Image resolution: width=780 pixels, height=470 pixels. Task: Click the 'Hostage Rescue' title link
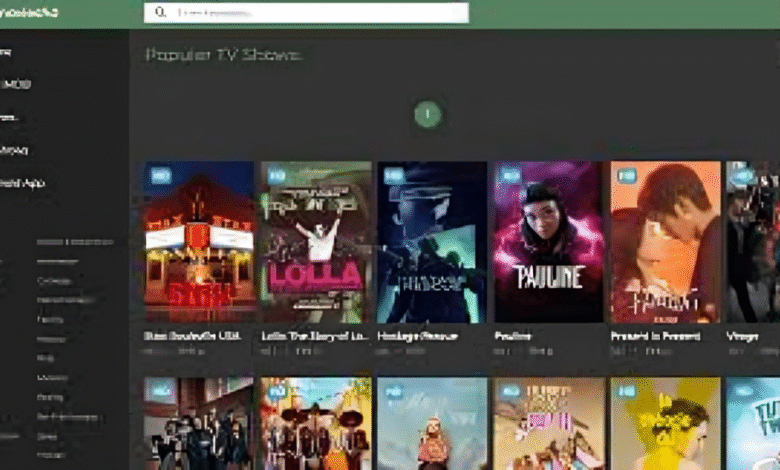tap(417, 336)
